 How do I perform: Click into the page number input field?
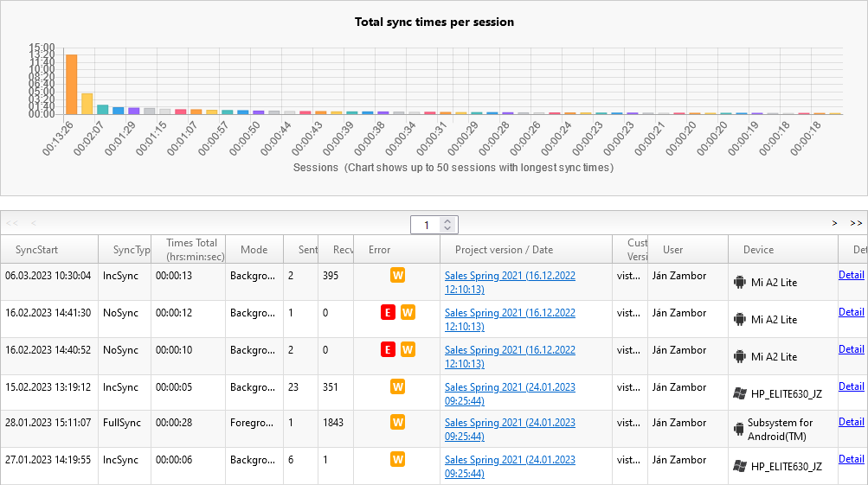426,225
